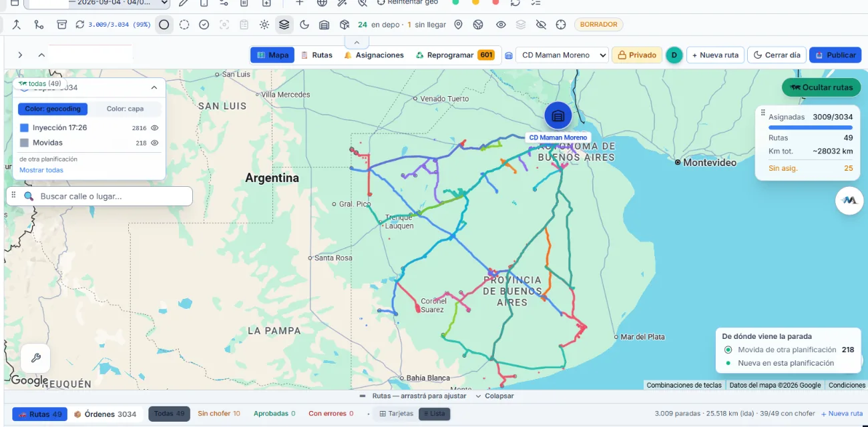Click the globe sphere toolbar icon

pyautogui.click(x=478, y=25)
